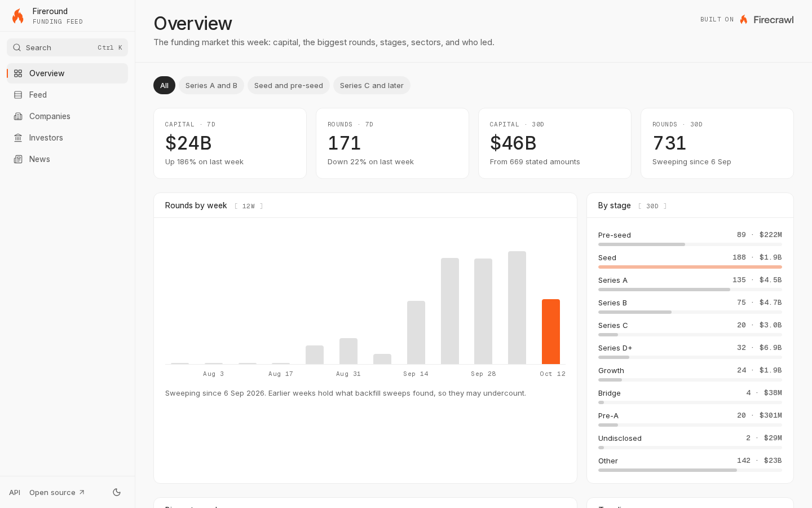Click the API link in the footer
This screenshot has width=812, height=508.
pyautogui.click(x=15, y=492)
